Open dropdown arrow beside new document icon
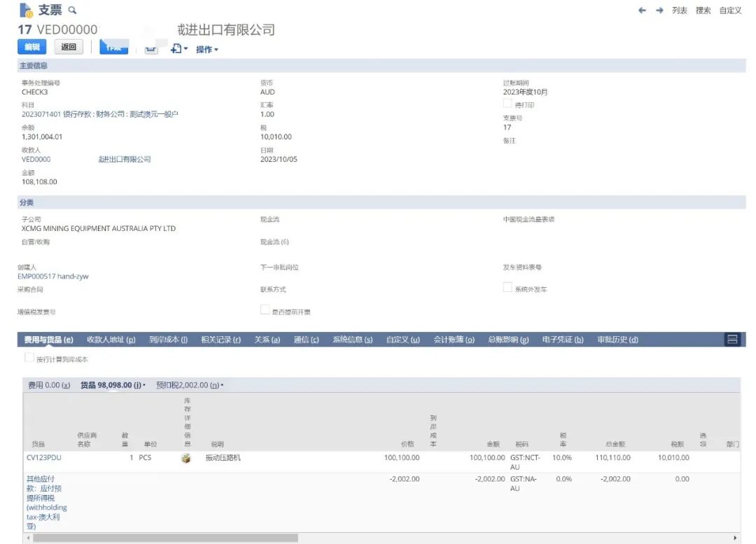 (x=185, y=49)
